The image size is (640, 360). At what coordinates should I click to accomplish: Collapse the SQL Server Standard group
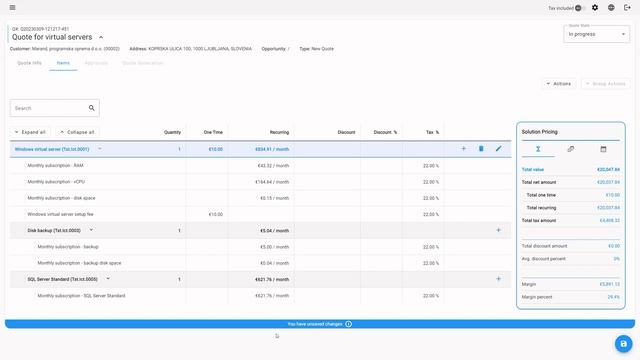coord(108,279)
